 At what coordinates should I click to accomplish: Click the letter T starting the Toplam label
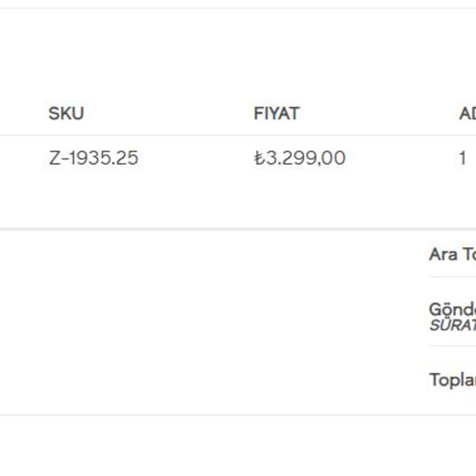[434, 379]
